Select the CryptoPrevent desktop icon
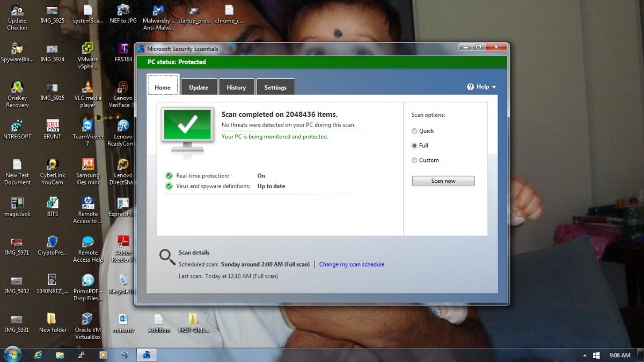Screen dimensions: 644x362 pyautogui.click(x=53, y=245)
